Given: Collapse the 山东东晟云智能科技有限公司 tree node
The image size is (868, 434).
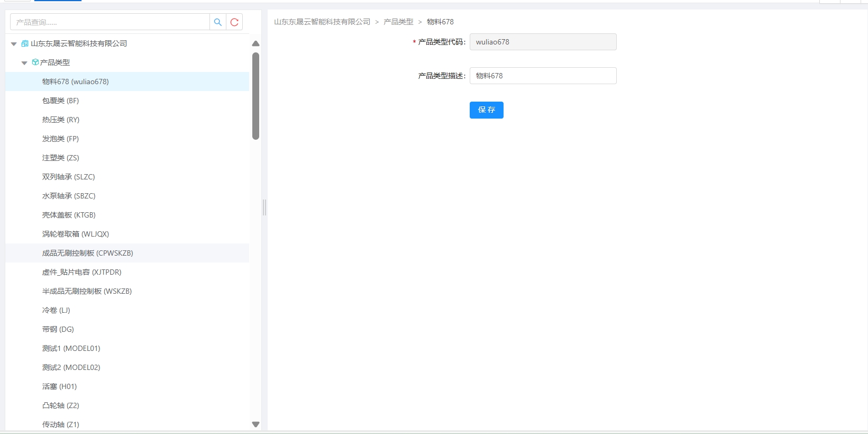Looking at the screenshot, I should tap(14, 44).
